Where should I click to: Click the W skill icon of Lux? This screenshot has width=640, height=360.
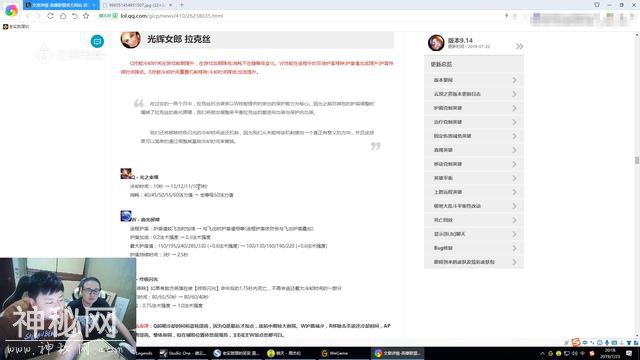point(126,216)
